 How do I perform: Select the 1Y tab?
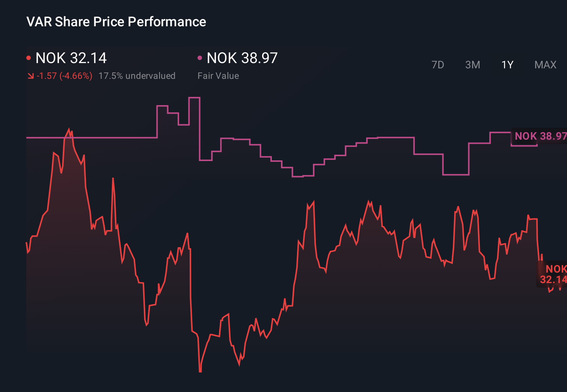tap(507, 65)
